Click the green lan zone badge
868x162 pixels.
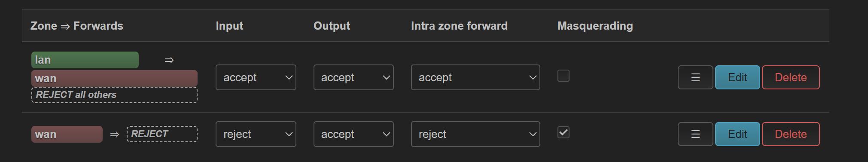click(85, 60)
